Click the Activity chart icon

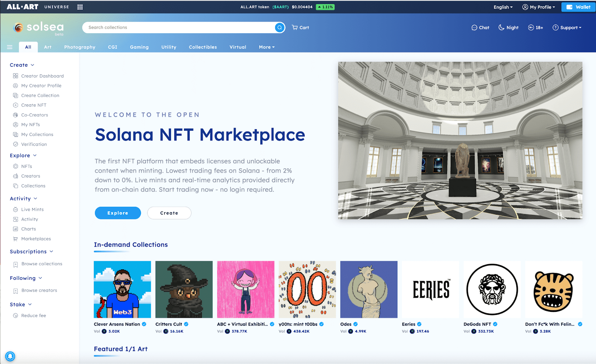click(x=16, y=219)
